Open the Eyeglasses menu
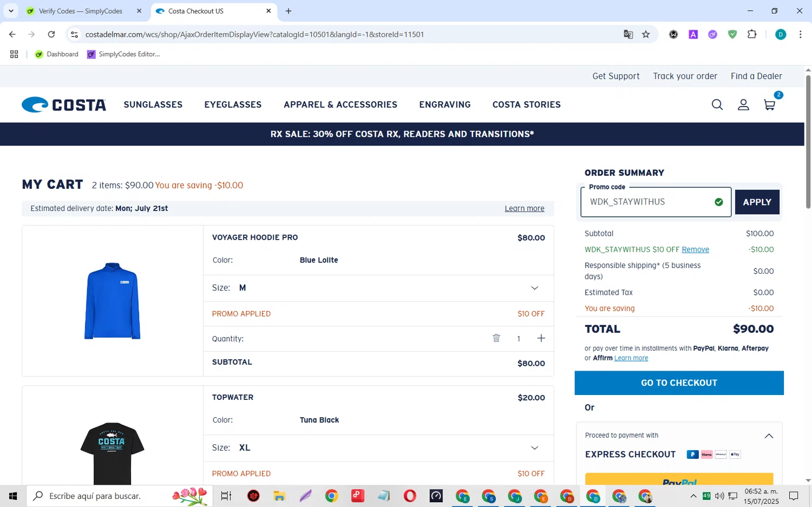This screenshot has height=507, width=812. coord(233,104)
